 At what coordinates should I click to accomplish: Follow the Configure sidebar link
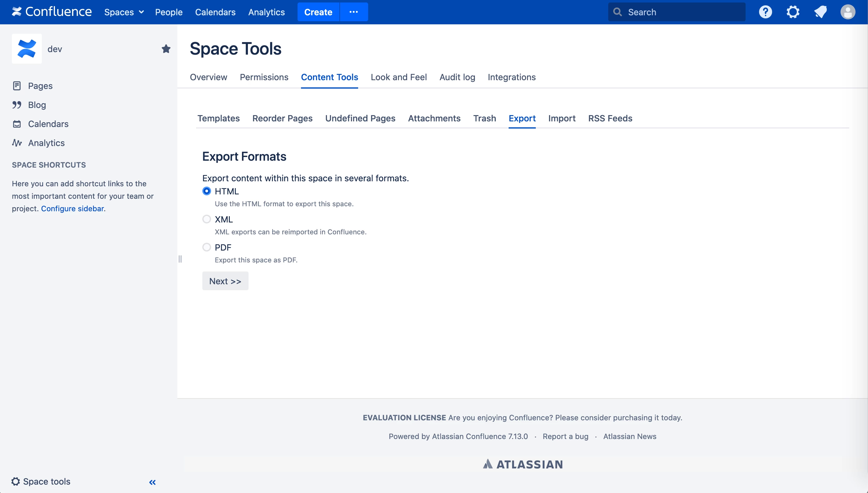[72, 208]
